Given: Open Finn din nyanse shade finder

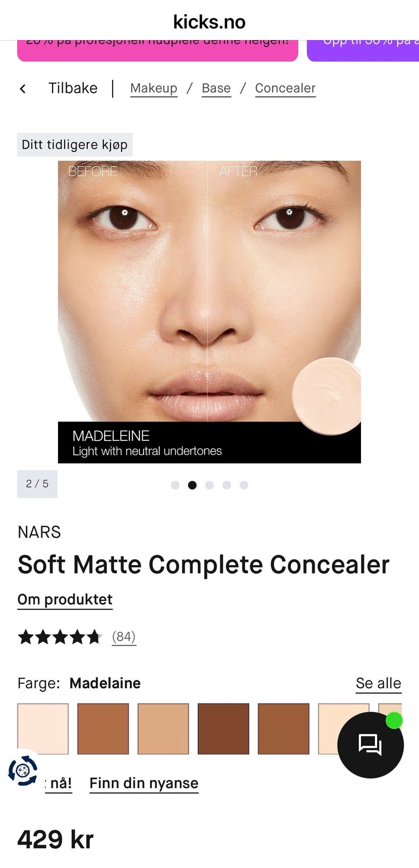Looking at the screenshot, I should (x=144, y=783).
